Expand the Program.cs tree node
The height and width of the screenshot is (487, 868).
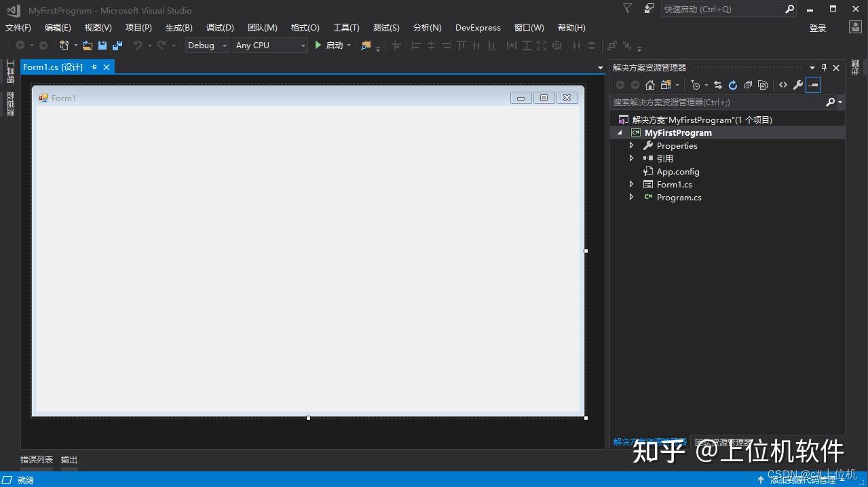tap(631, 197)
